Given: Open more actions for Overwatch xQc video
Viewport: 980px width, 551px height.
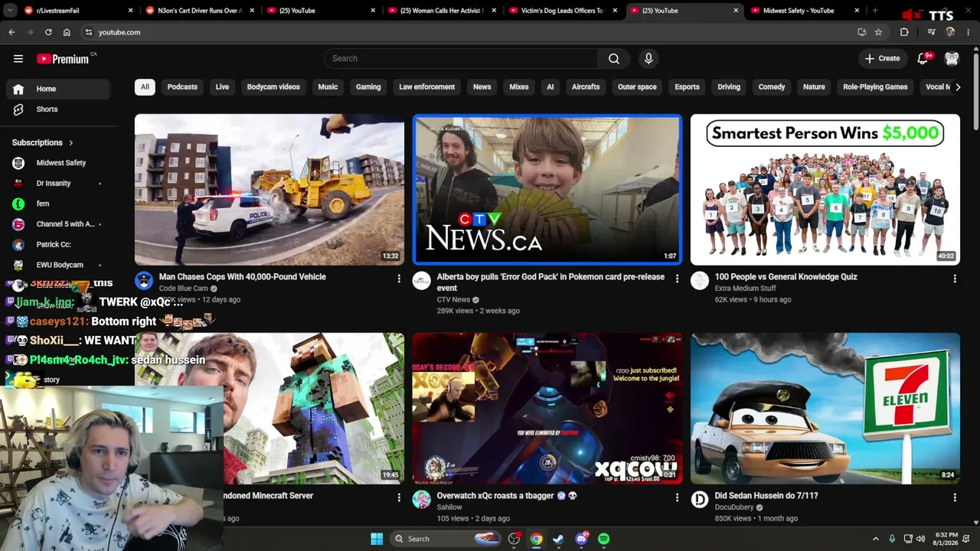Looking at the screenshot, I should coord(677,497).
